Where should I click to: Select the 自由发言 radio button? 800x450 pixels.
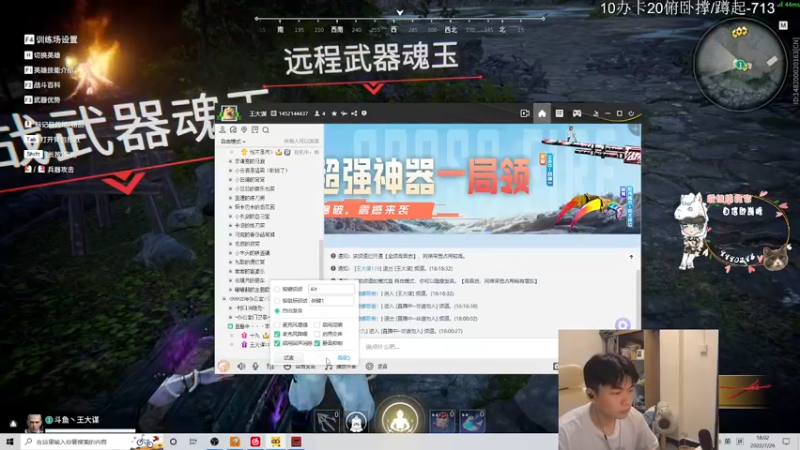click(277, 311)
